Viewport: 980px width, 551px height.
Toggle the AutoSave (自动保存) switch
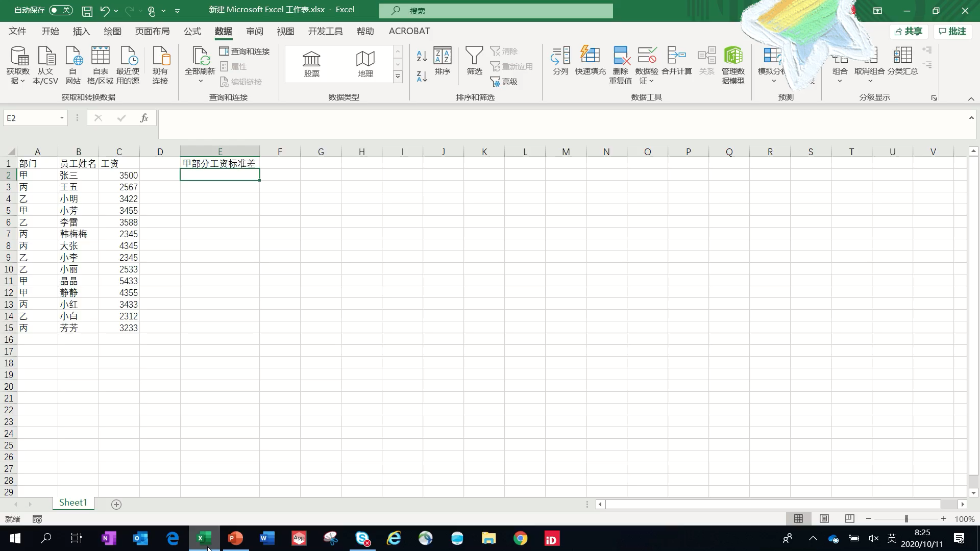61,10
